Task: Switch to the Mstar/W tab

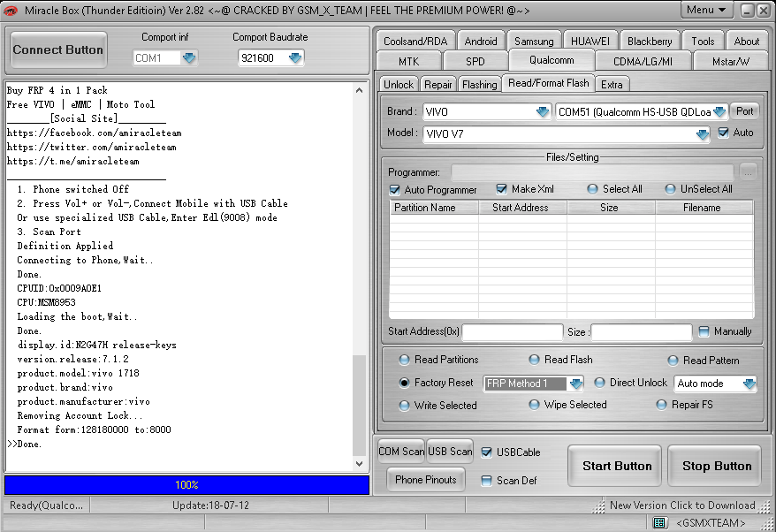Action: point(730,61)
